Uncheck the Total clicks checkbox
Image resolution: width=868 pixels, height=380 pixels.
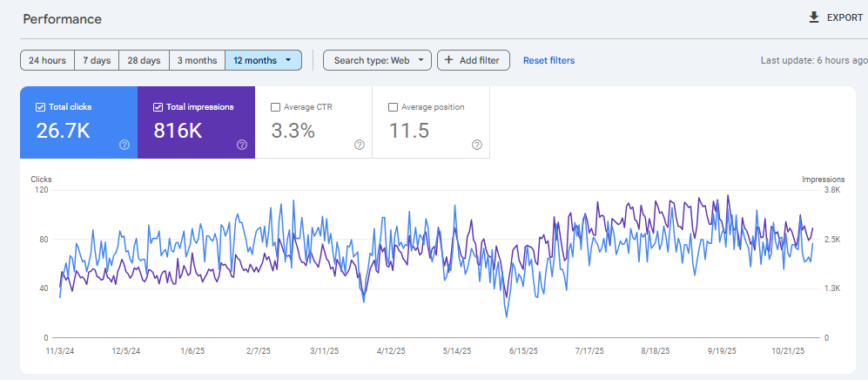pyautogui.click(x=40, y=107)
